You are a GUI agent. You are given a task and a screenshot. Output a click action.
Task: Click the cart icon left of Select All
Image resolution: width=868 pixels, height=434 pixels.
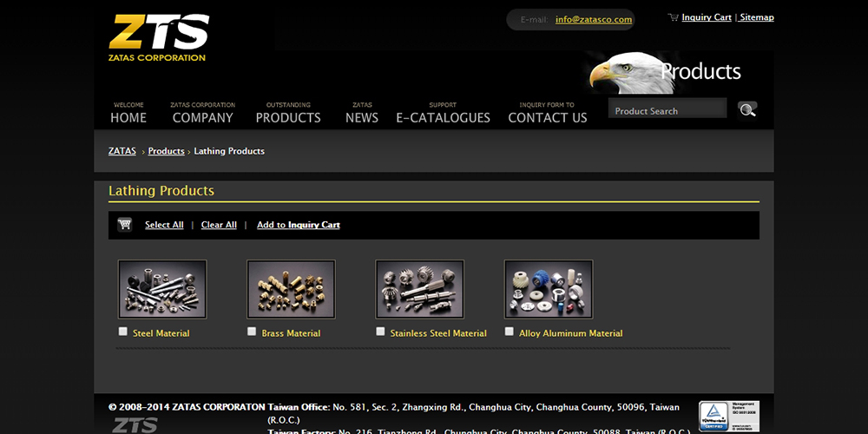(124, 224)
